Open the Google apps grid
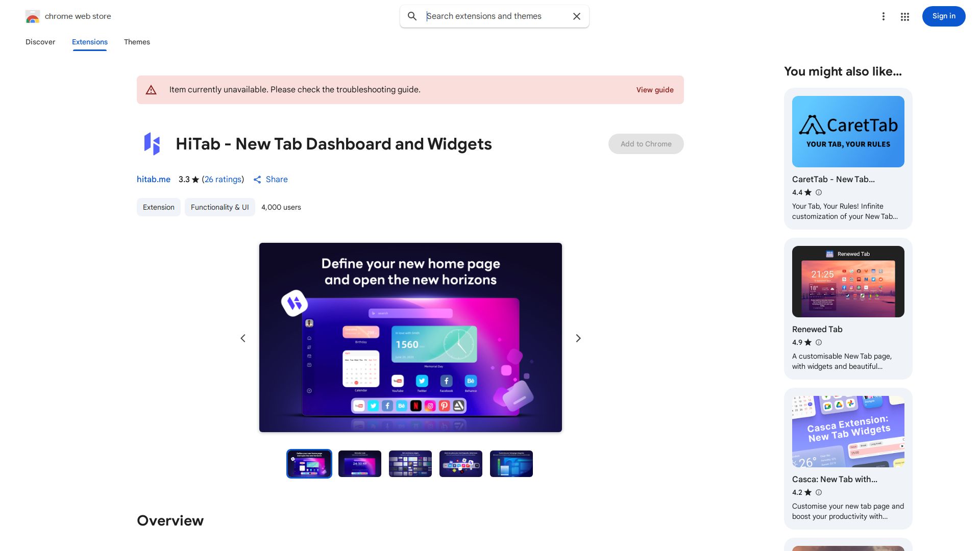The image size is (980, 551). (x=905, y=17)
